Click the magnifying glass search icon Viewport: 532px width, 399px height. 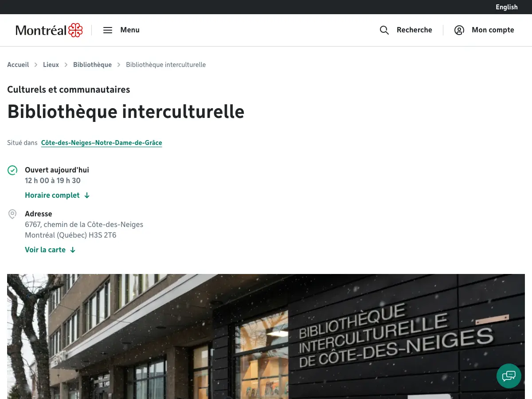[384, 30]
